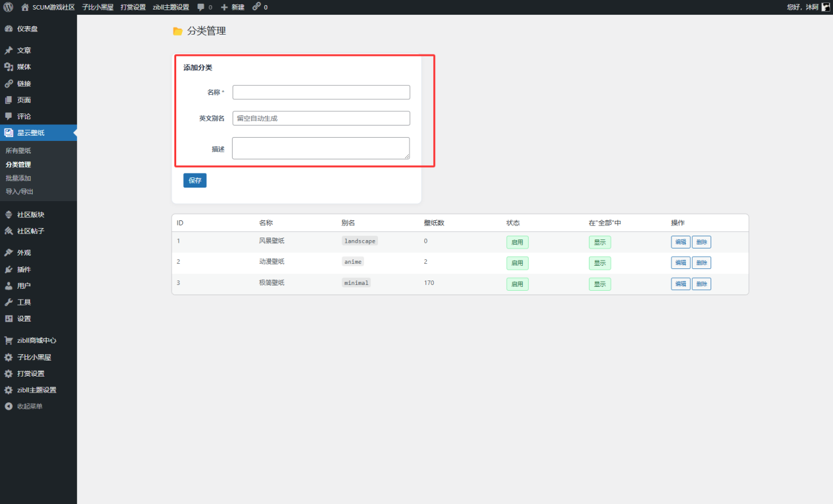Click the landscape alias tag
Image resolution: width=833 pixels, height=504 pixels.
pos(359,241)
